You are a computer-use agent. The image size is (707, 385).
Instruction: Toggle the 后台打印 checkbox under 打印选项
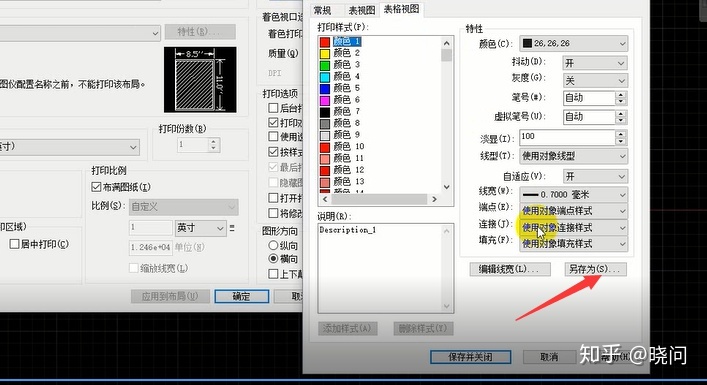click(x=273, y=108)
